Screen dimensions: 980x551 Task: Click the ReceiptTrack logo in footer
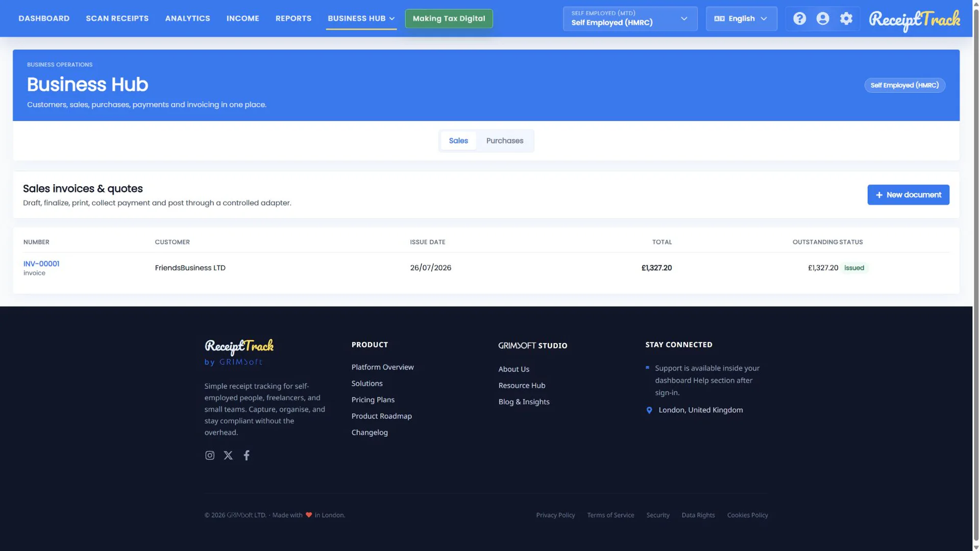(239, 347)
